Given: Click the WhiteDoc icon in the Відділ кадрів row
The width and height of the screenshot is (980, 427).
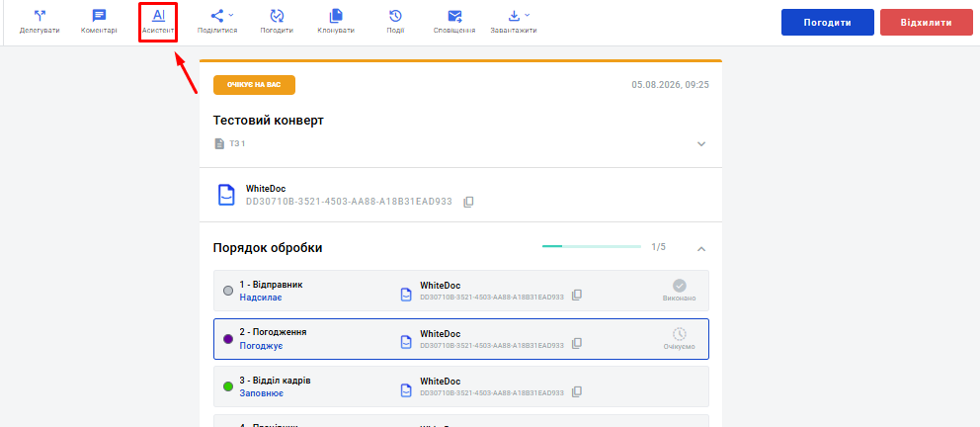Looking at the screenshot, I should pyautogui.click(x=406, y=390).
